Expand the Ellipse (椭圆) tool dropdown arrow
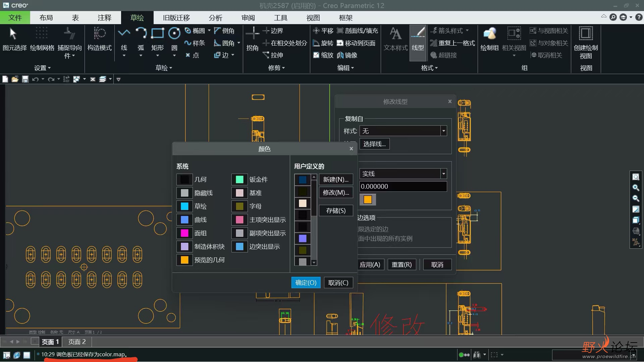Screen dimensions: 644x362 [209, 31]
